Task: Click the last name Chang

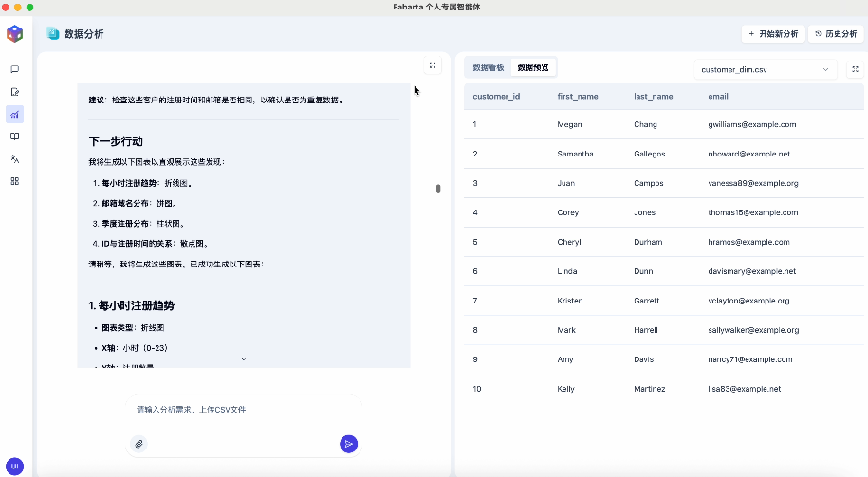Action: point(645,124)
